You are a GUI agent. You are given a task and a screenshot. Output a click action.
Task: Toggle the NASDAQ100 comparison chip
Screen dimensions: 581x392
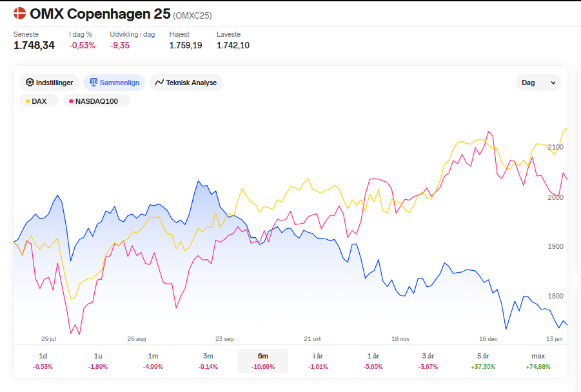97,101
